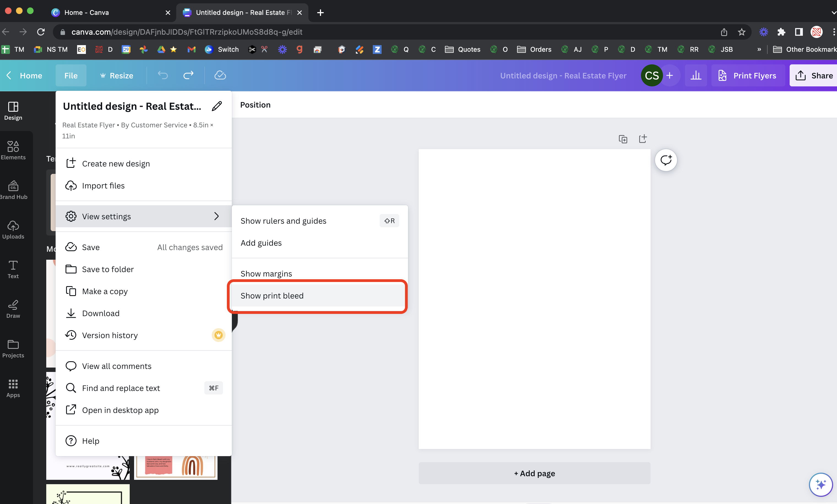Select View all comments
This screenshot has height=504, width=837.
144,366
